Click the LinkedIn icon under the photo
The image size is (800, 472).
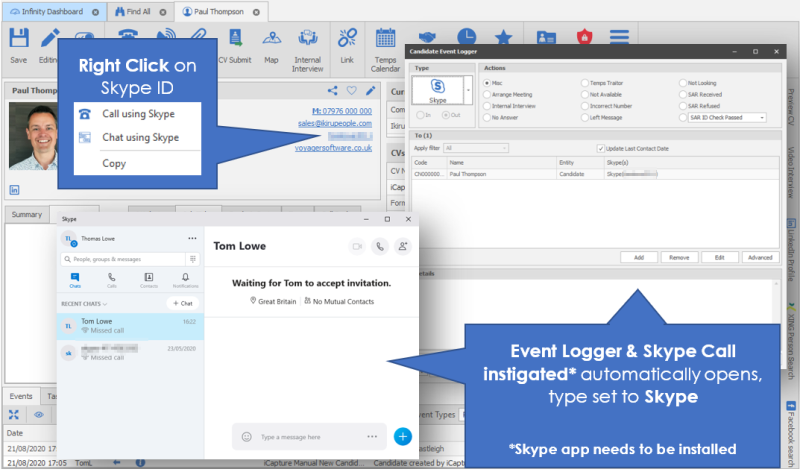pos(15,189)
